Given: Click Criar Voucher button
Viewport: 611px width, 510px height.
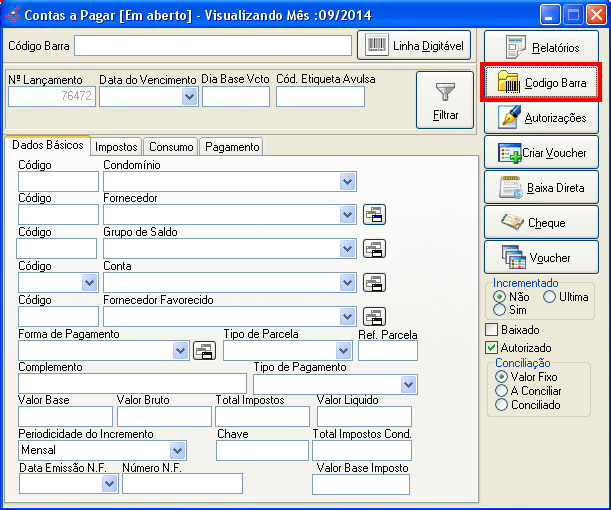Looking at the screenshot, I should (541, 153).
